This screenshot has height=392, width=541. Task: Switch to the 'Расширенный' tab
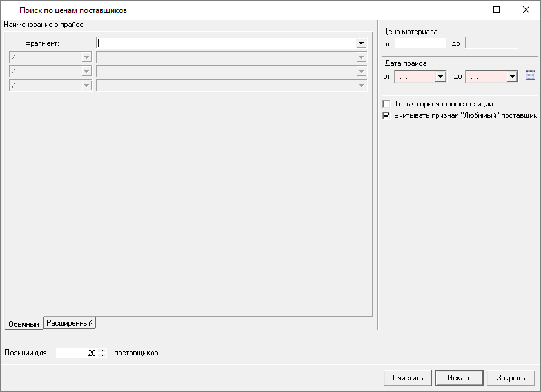click(70, 323)
